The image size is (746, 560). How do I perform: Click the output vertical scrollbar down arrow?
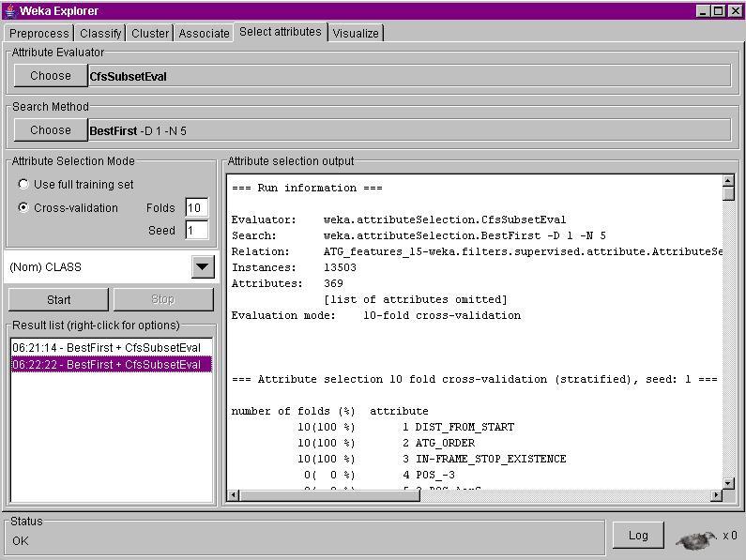click(728, 483)
